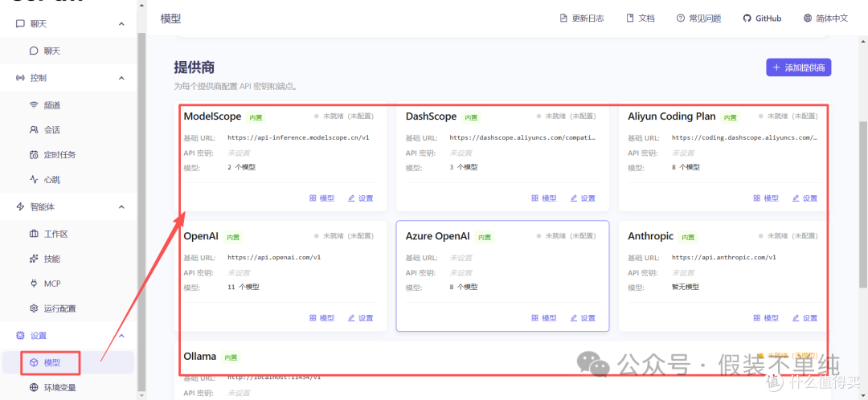Click the sidebar vertical scrollbar
The height and width of the screenshot is (400, 868).
tap(141, 210)
